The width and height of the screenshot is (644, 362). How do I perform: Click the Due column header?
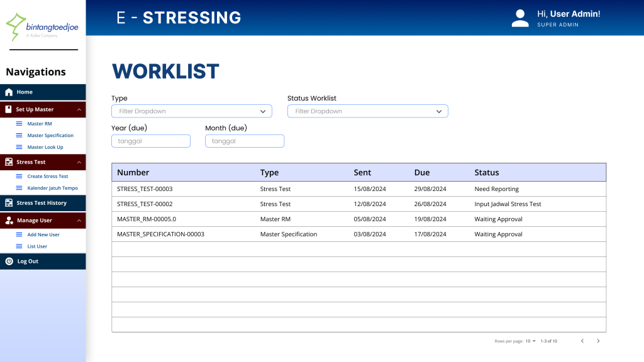pyautogui.click(x=422, y=172)
